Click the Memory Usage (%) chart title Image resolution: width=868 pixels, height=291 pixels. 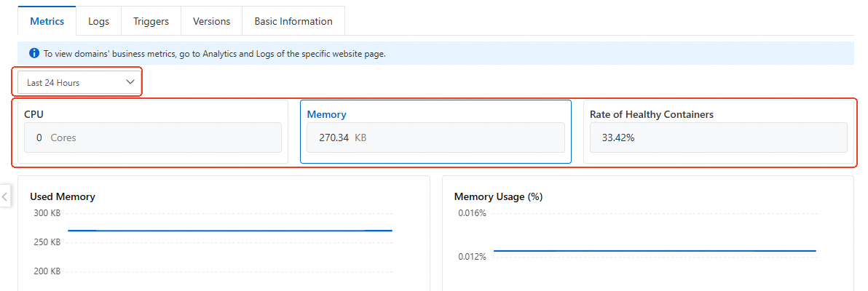pos(498,196)
